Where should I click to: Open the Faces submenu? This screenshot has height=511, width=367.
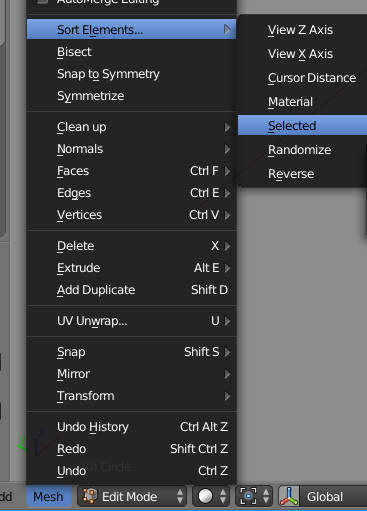(131, 171)
